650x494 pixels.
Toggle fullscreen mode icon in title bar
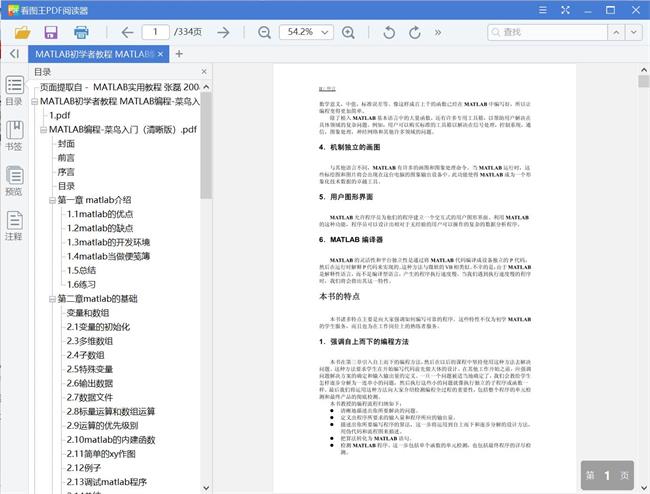565,10
